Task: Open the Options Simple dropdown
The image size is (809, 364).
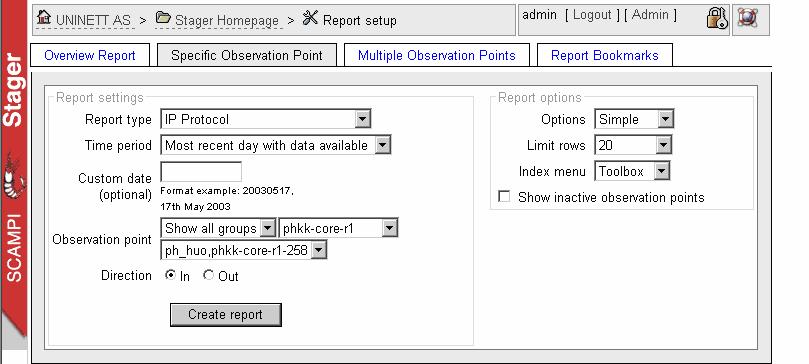Action: point(634,119)
